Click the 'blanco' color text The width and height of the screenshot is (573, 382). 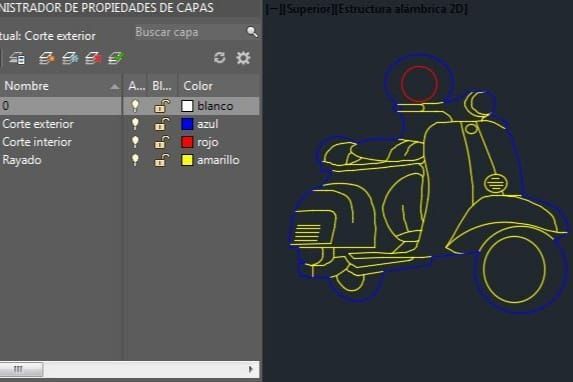(x=215, y=106)
